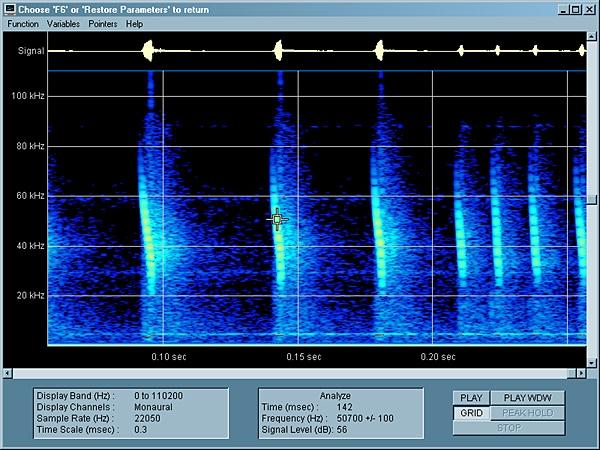The width and height of the screenshot is (600, 450).
Task: Open the Function menu
Action: click(x=23, y=23)
